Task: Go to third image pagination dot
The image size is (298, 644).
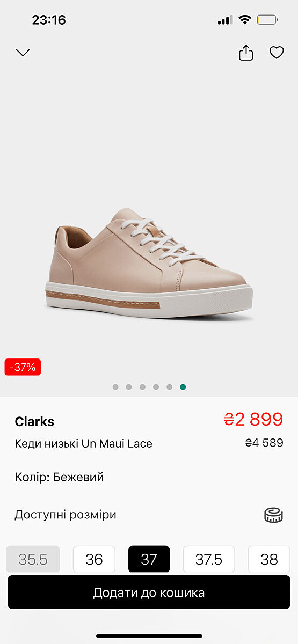Action: (x=142, y=387)
